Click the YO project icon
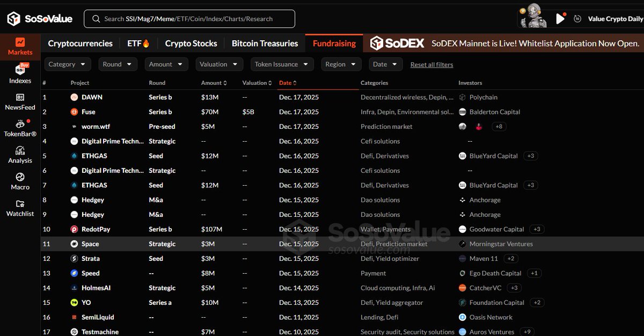644x336 pixels. (x=74, y=303)
